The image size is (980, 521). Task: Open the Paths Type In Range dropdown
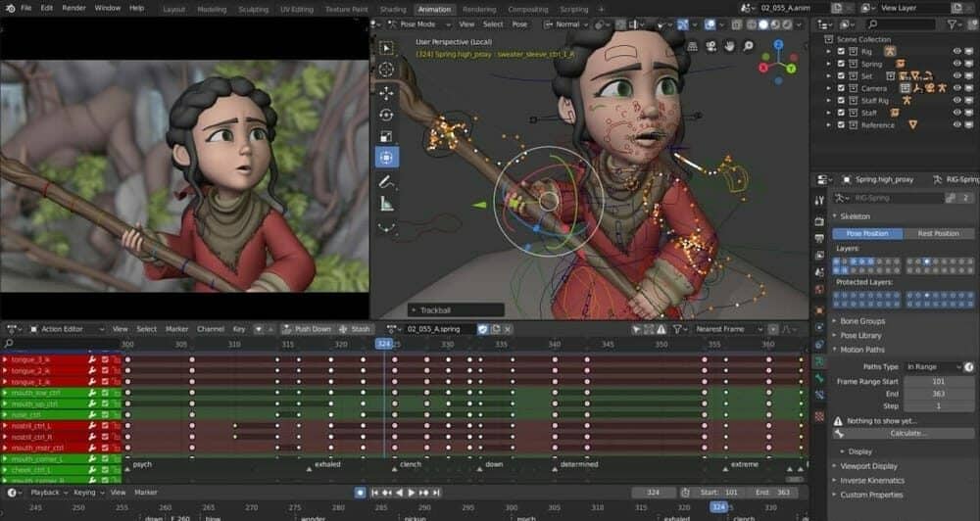click(934, 367)
